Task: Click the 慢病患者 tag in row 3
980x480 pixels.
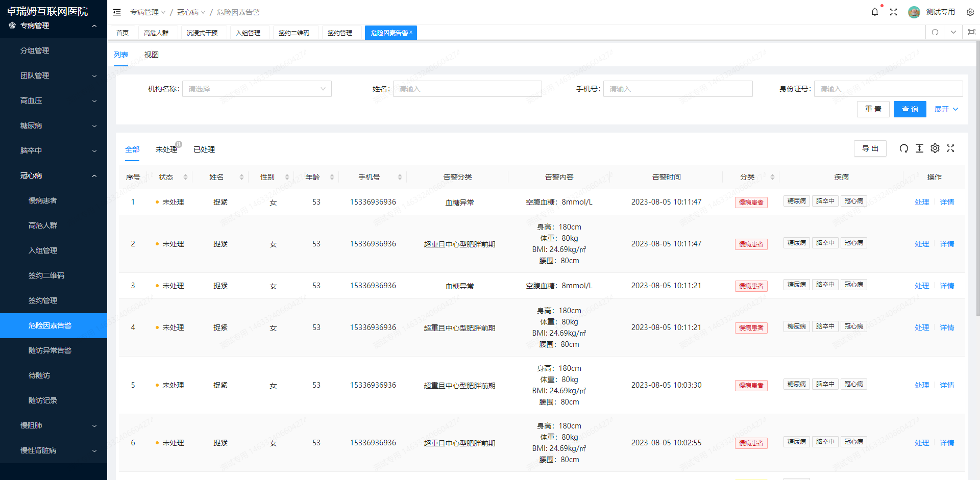Action: (751, 286)
